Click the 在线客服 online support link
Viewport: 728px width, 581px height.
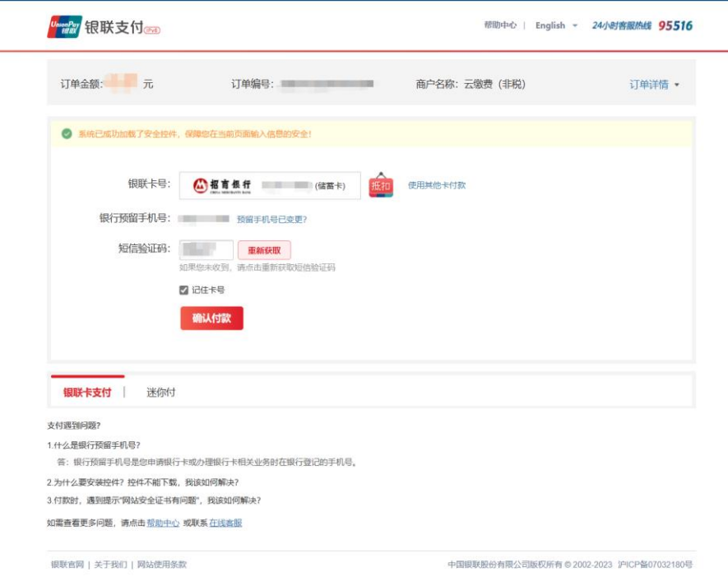pos(225,523)
